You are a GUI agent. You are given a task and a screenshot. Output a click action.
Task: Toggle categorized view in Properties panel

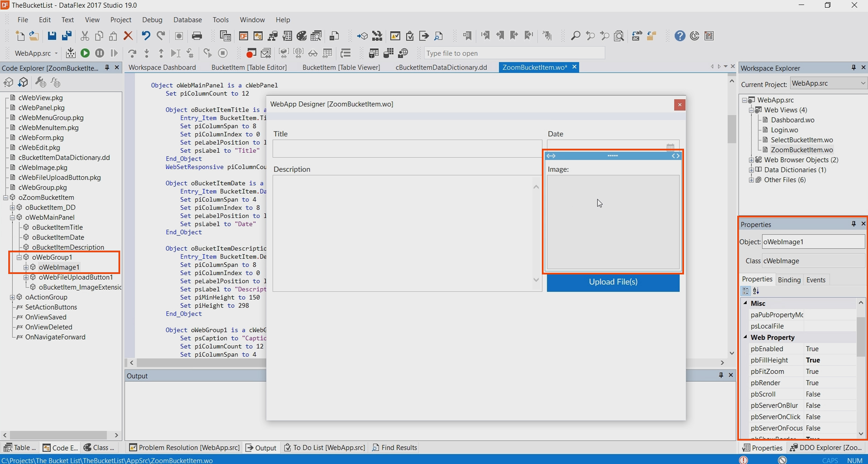[x=746, y=291]
